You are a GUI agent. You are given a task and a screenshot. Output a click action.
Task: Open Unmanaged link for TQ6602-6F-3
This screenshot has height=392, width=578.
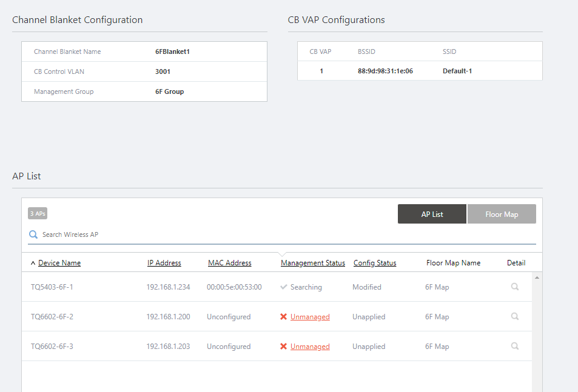(310, 347)
